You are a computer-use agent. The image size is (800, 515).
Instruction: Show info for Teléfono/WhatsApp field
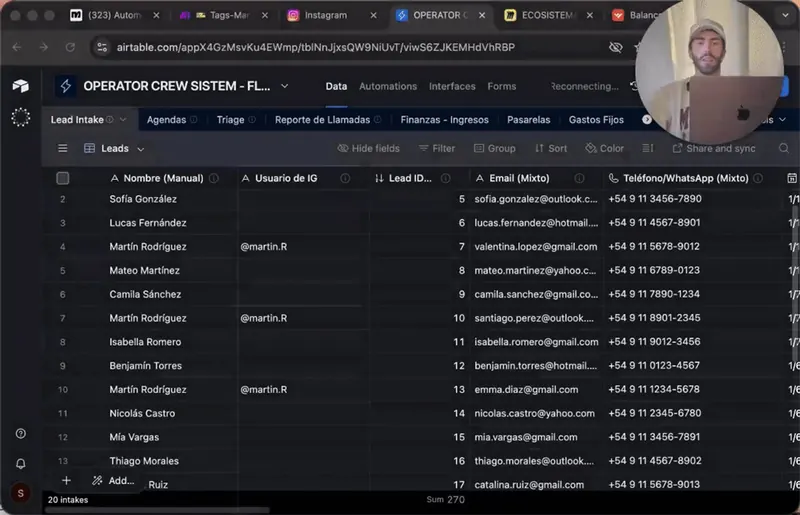point(758,178)
